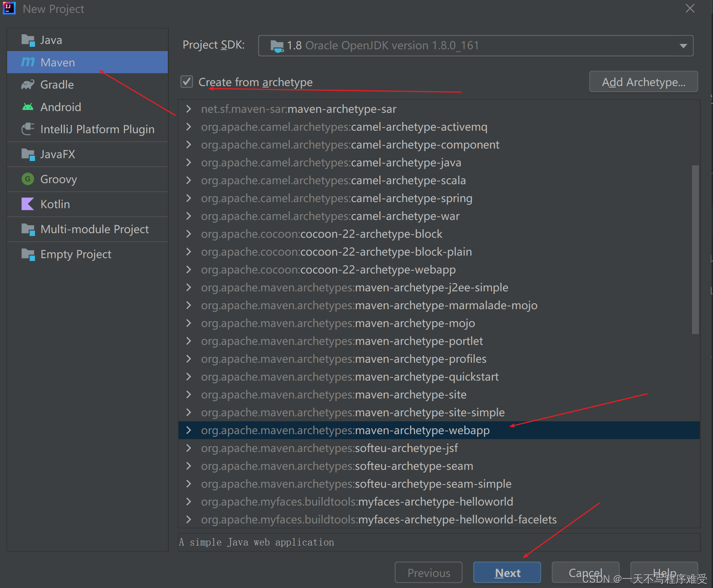This screenshot has width=713, height=588.
Task: Expand maven-archetype-quickstart chevron
Action: [x=189, y=377]
